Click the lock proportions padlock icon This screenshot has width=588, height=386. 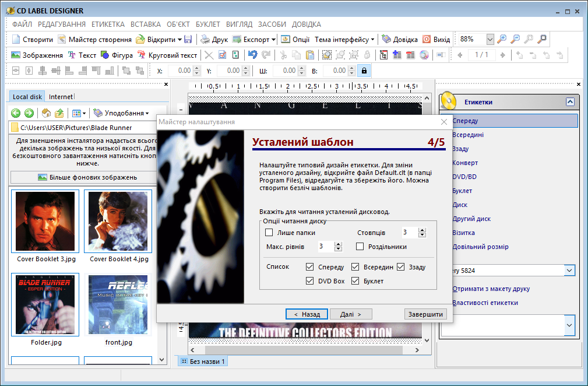pyautogui.click(x=364, y=71)
